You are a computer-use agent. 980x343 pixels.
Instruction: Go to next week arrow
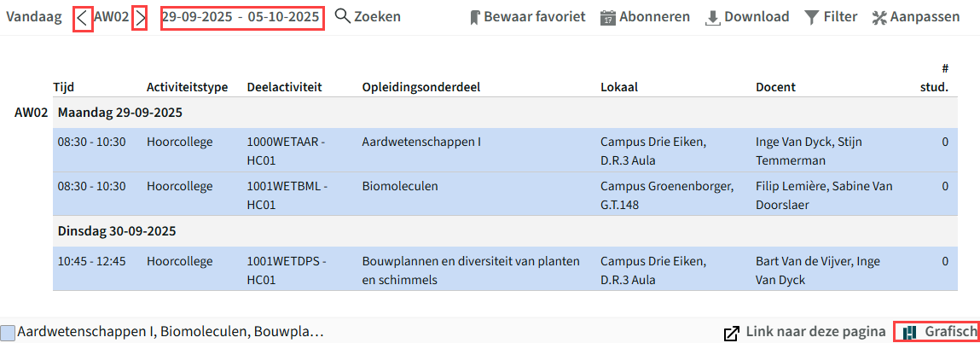[x=140, y=18]
